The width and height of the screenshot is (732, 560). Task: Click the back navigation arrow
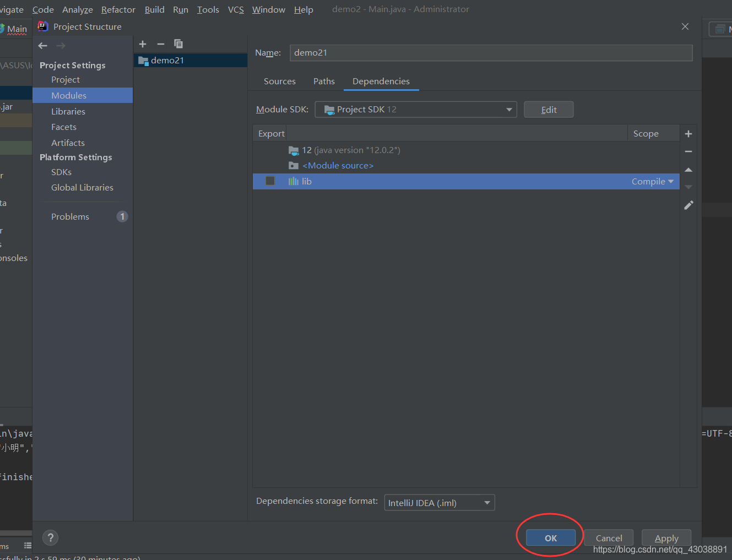tap(43, 46)
